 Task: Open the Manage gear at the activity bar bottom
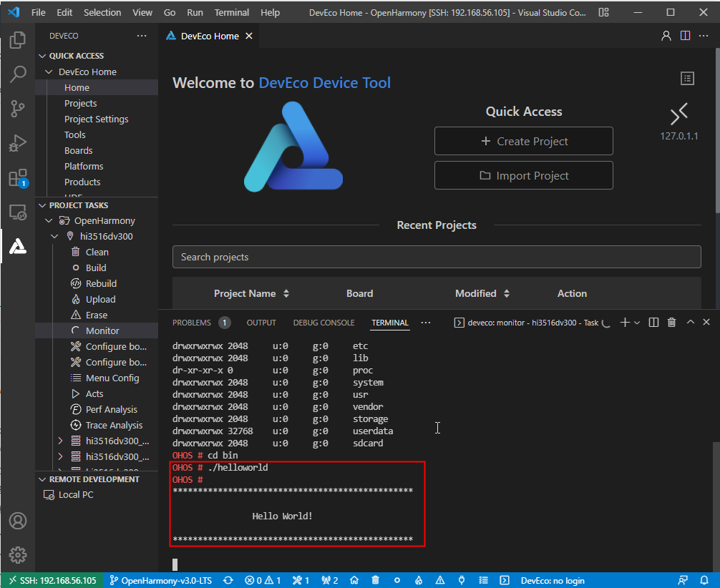coord(18,555)
